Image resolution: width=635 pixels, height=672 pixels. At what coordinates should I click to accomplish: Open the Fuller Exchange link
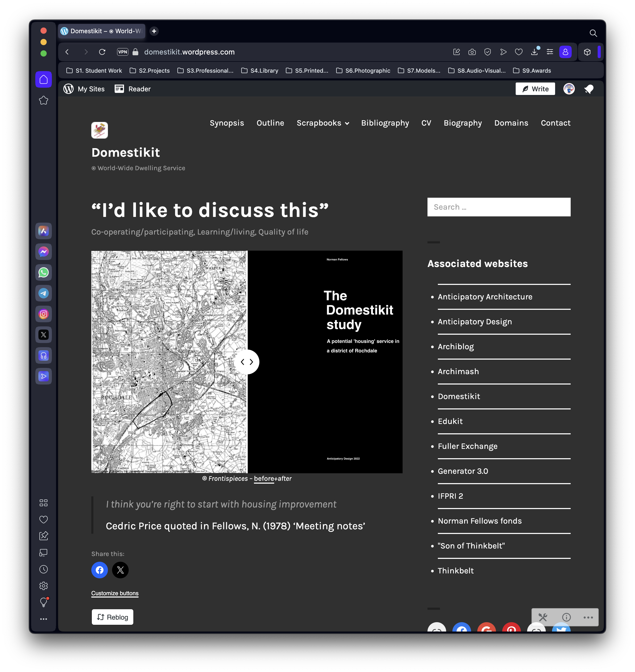click(x=467, y=446)
